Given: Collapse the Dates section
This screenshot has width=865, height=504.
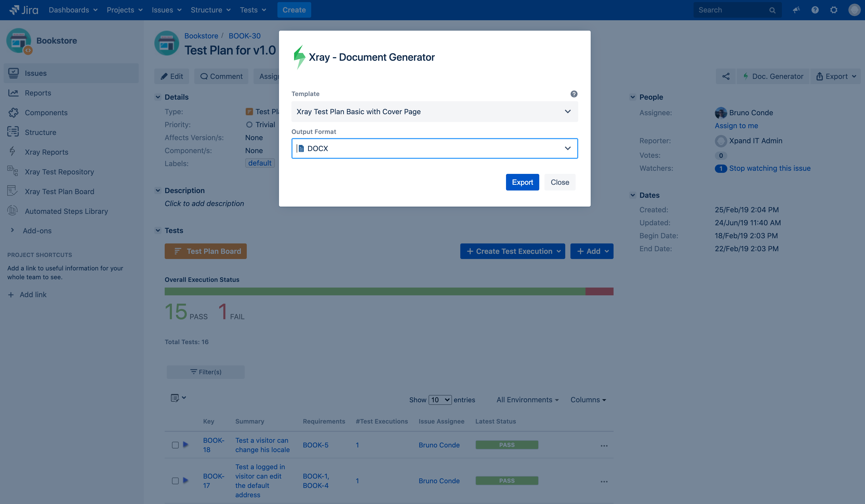Looking at the screenshot, I should (x=633, y=195).
